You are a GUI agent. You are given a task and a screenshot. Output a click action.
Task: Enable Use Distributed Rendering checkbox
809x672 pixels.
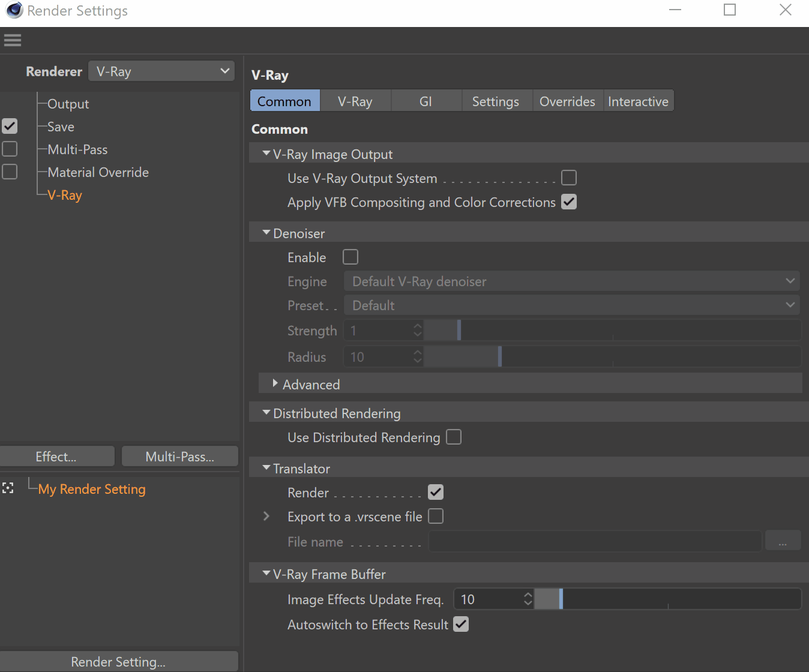[454, 437]
